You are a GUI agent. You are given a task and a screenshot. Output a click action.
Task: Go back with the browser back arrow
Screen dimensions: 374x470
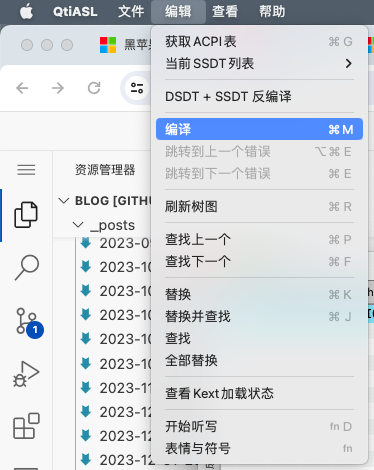tap(22, 88)
